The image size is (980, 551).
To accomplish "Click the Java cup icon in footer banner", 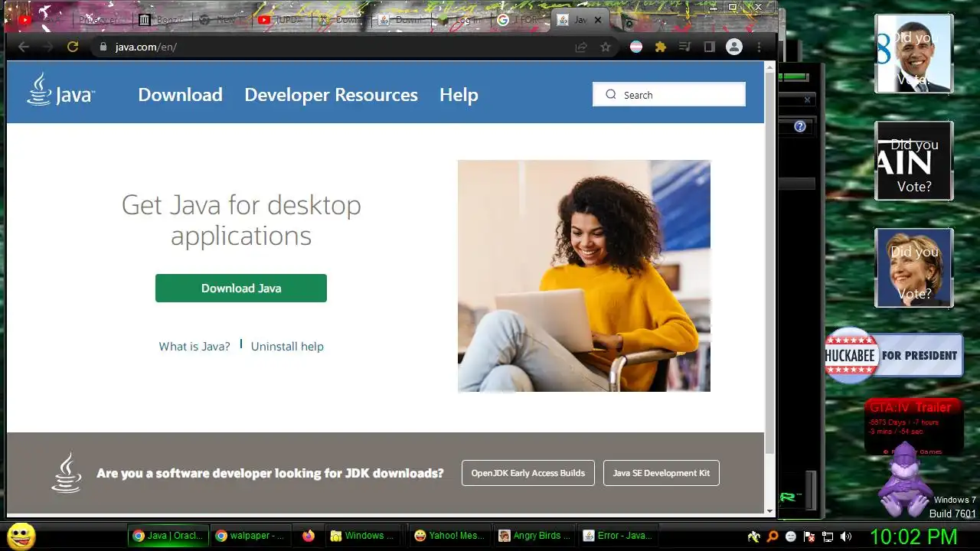I will 67,472.
